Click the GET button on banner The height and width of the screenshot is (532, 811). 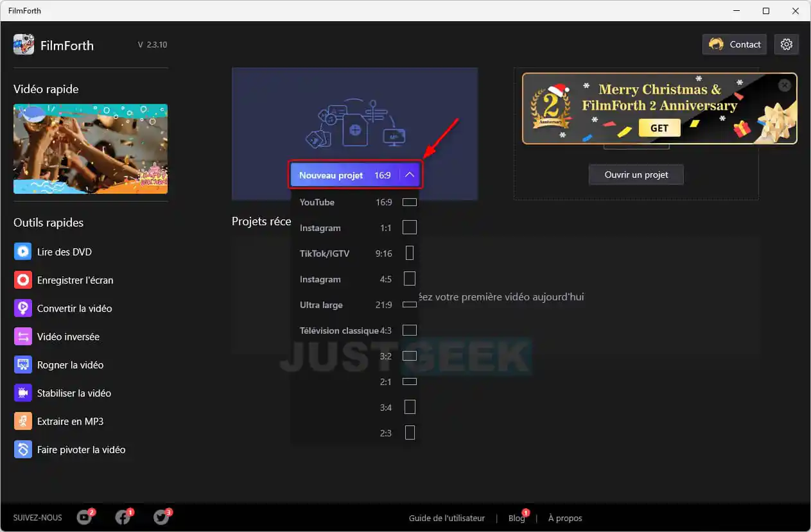(x=659, y=128)
